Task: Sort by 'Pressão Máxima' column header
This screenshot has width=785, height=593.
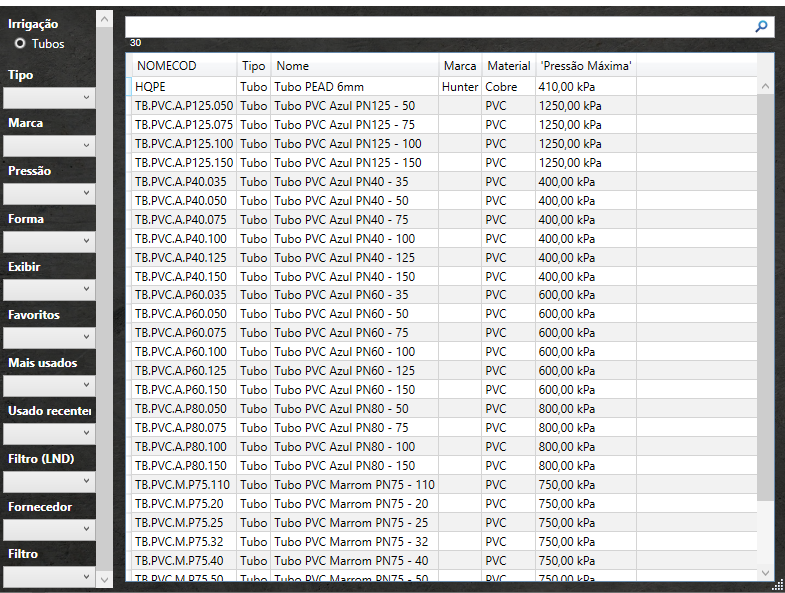Action: click(586, 66)
